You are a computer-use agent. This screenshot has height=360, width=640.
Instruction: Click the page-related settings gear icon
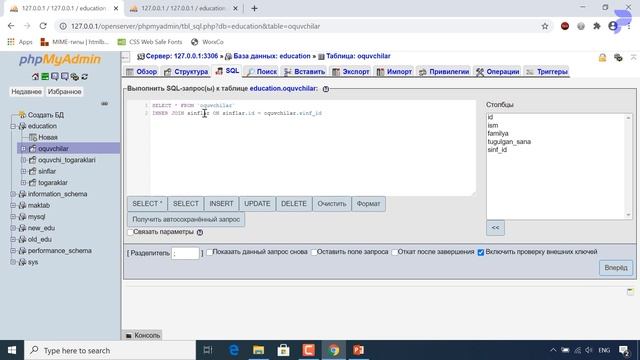click(x=618, y=58)
